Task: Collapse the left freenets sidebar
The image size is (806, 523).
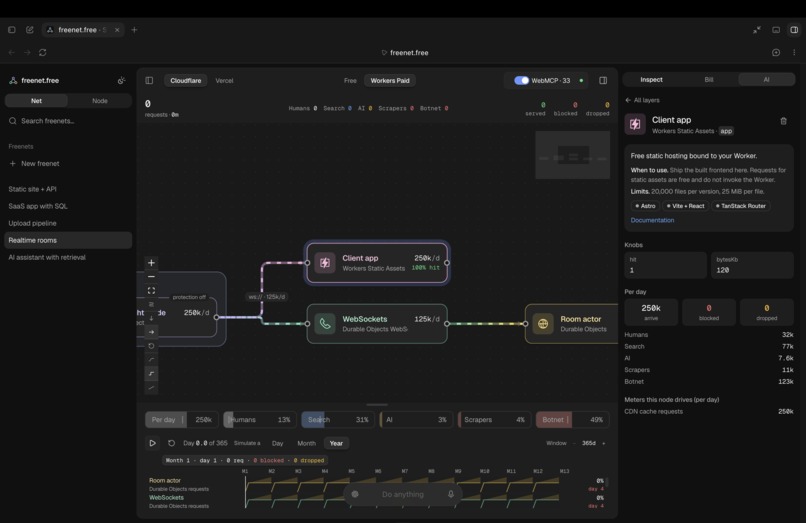Action: pos(149,80)
